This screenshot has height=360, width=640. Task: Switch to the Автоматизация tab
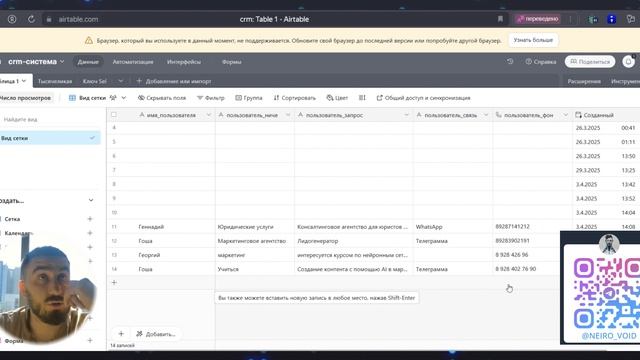click(133, 62)
